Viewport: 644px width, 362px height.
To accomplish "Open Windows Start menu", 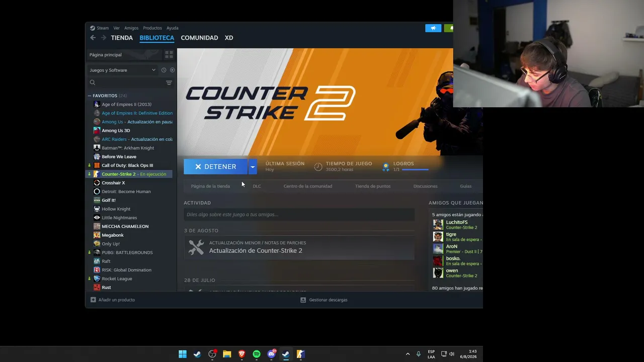I will pos(183,354).
